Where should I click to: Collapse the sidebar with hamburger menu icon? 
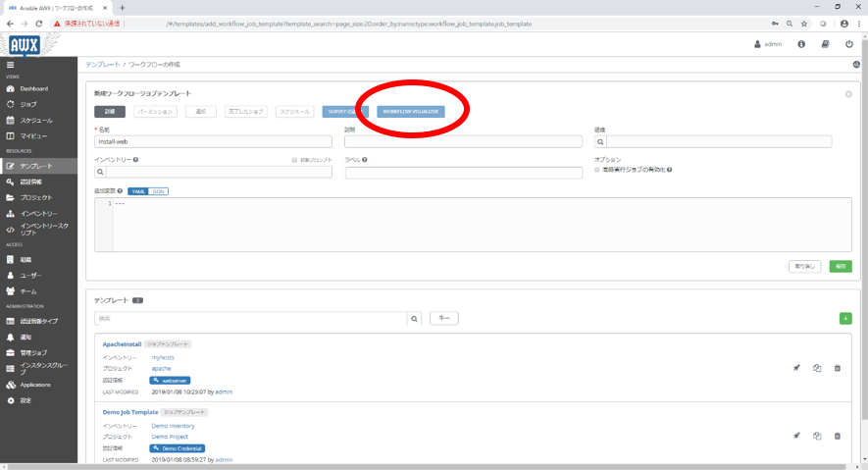(x=11, y=65)
